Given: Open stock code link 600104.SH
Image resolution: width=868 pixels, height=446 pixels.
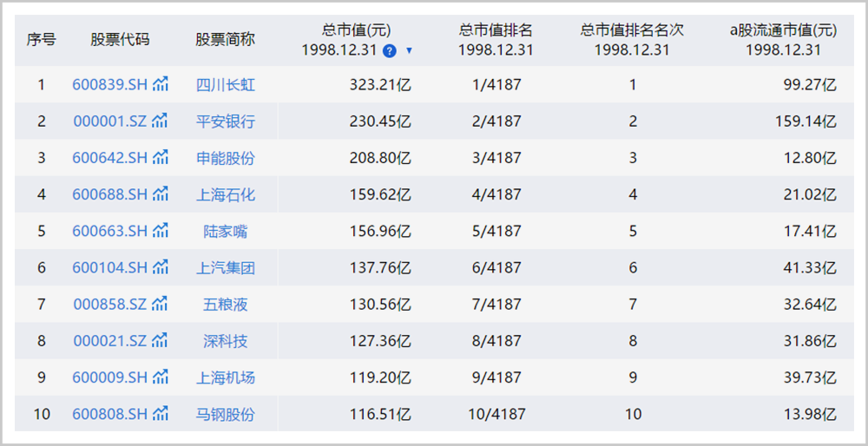Looking at the screenshot, I should coord(110,267).
